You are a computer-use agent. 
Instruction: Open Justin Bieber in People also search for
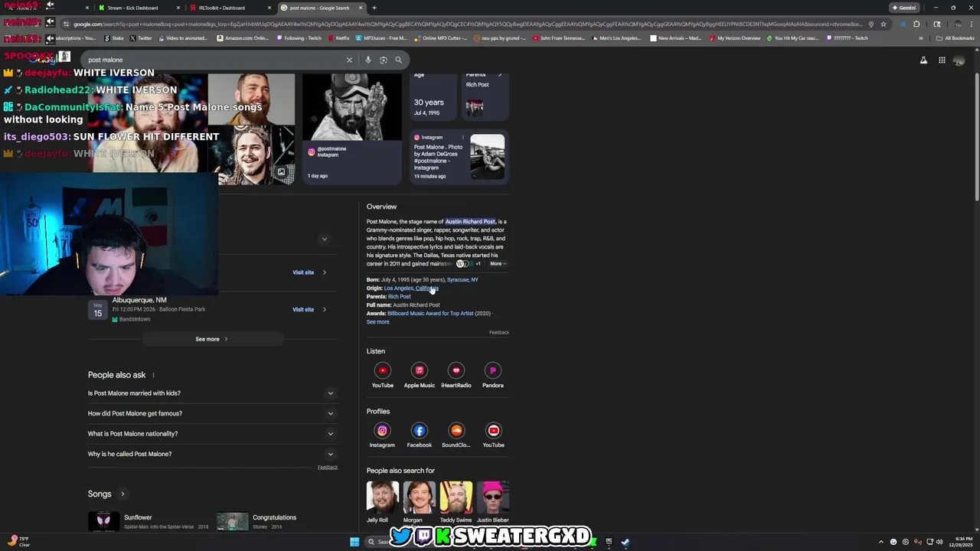click(493, 502)
